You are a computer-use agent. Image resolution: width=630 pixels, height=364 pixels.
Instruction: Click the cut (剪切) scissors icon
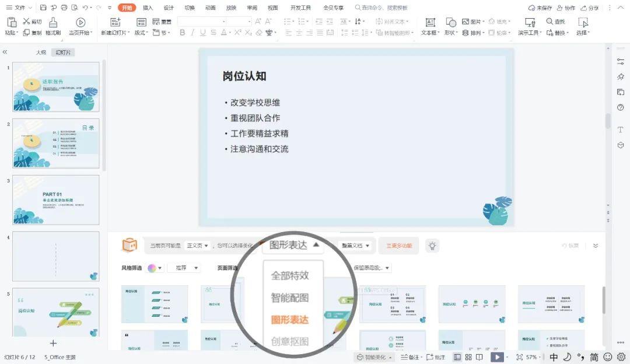(x=26, y=22)
